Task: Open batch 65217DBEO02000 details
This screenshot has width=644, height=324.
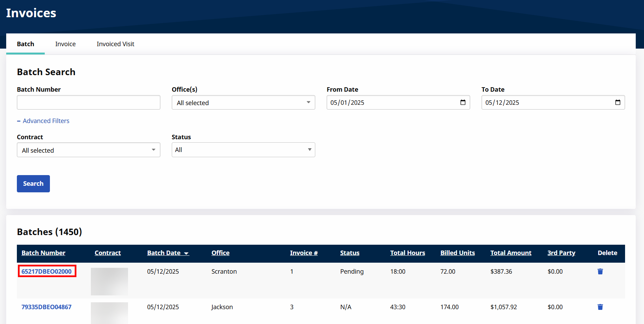Action: tap(47, 271)
